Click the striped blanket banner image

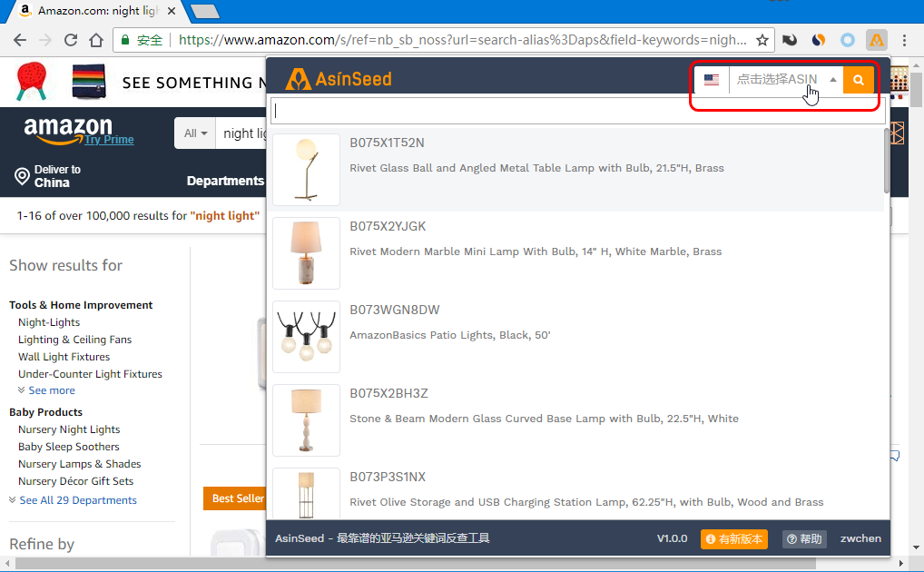point(89,82)
